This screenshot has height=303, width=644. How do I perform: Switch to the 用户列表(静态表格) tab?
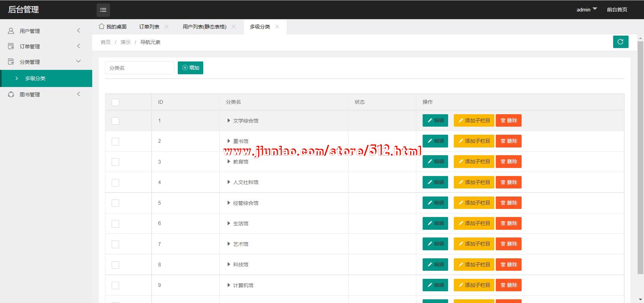point(204,27)
